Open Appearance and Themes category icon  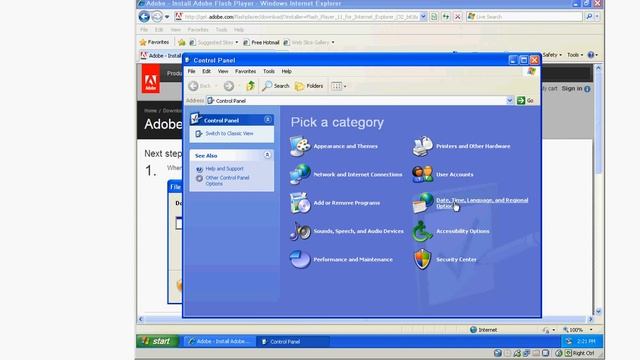click(300, 146)
